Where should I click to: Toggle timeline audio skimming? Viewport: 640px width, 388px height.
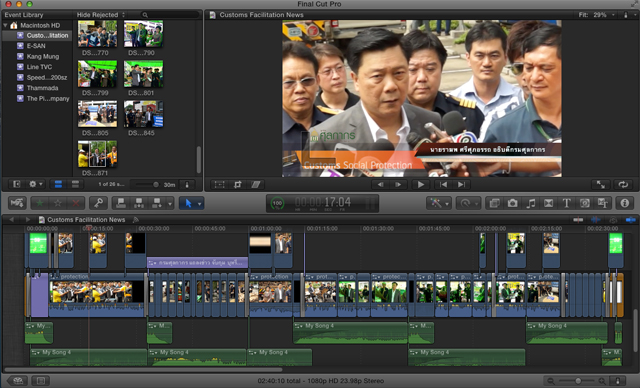coord(596,219)
